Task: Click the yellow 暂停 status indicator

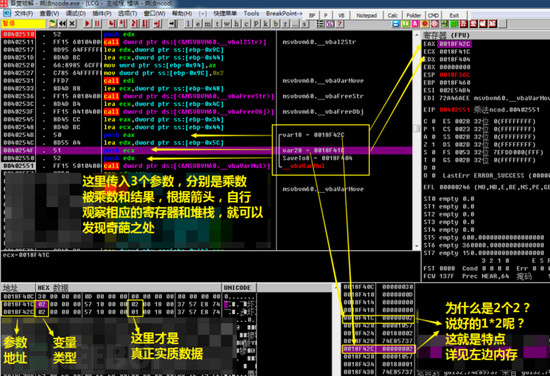Action: [23, 24]
